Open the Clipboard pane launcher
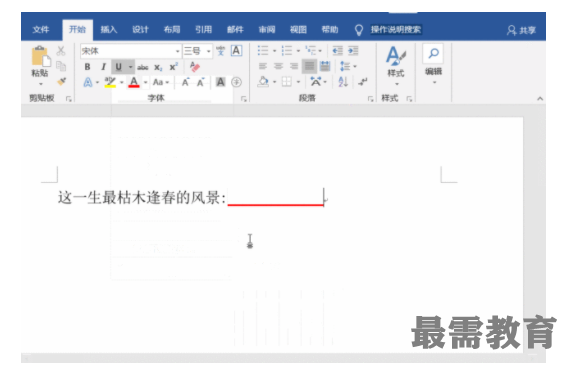Image resolution: width=563 pixels, height=372 pixels. point(69,99)
